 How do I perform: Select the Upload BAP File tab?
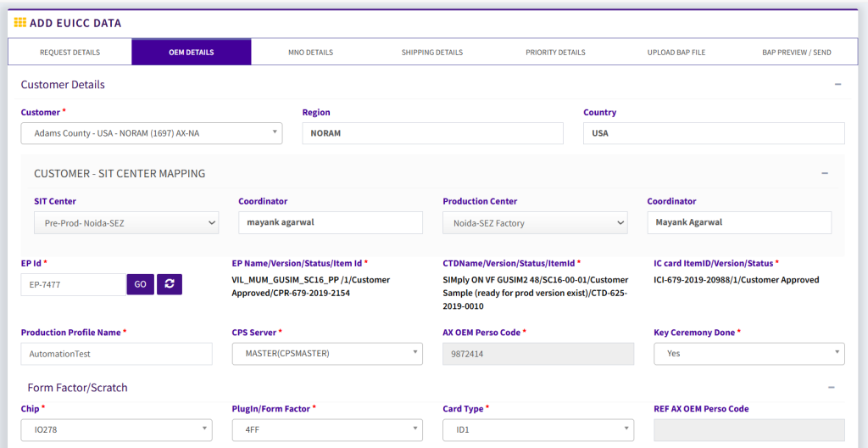coord(676,53)
